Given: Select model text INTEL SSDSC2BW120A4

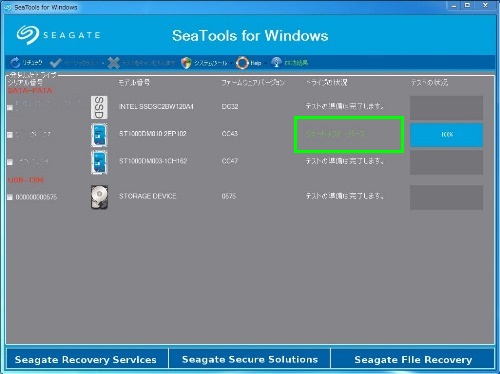Looking at the screenshot, I should (x=156, y=106).
